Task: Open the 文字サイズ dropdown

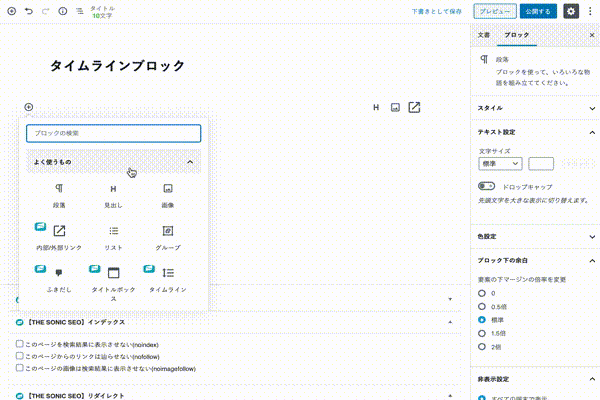Action: [x=500, y=164]
